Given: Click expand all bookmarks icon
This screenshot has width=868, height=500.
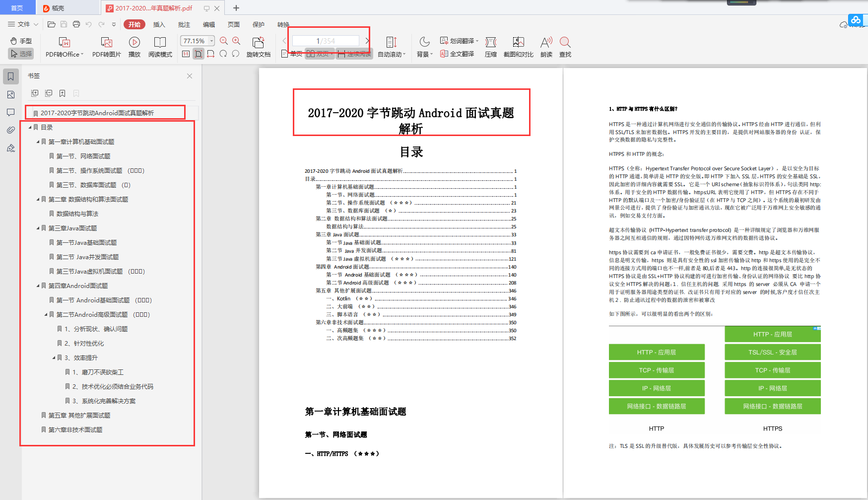Looking at the screenshot, I should pyautogui.click(x=35, y=93).
